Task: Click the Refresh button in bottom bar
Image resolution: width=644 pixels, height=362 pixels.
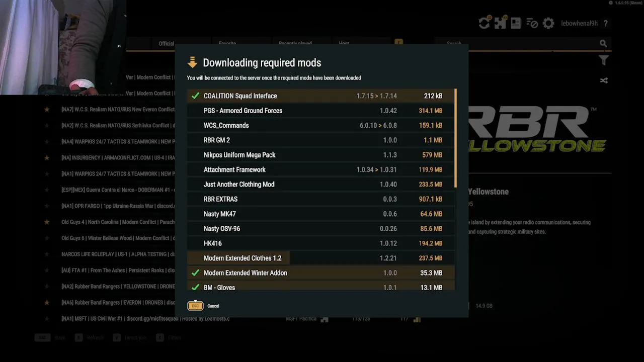Action: 89,338
